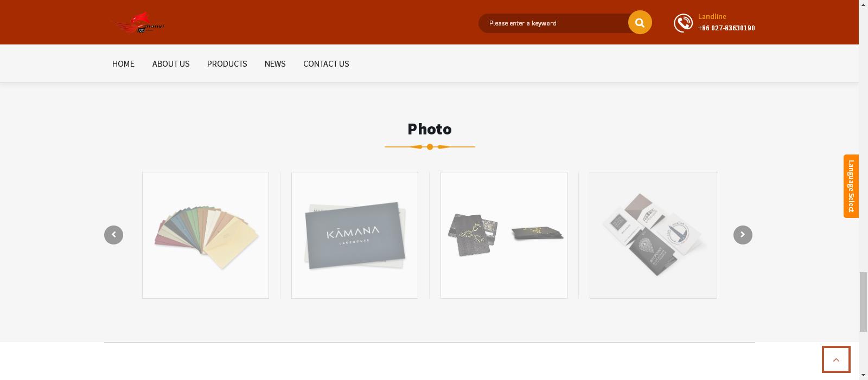Click the red company logo
This screenshot has width=868, height=380.
[x=138, y=23]
